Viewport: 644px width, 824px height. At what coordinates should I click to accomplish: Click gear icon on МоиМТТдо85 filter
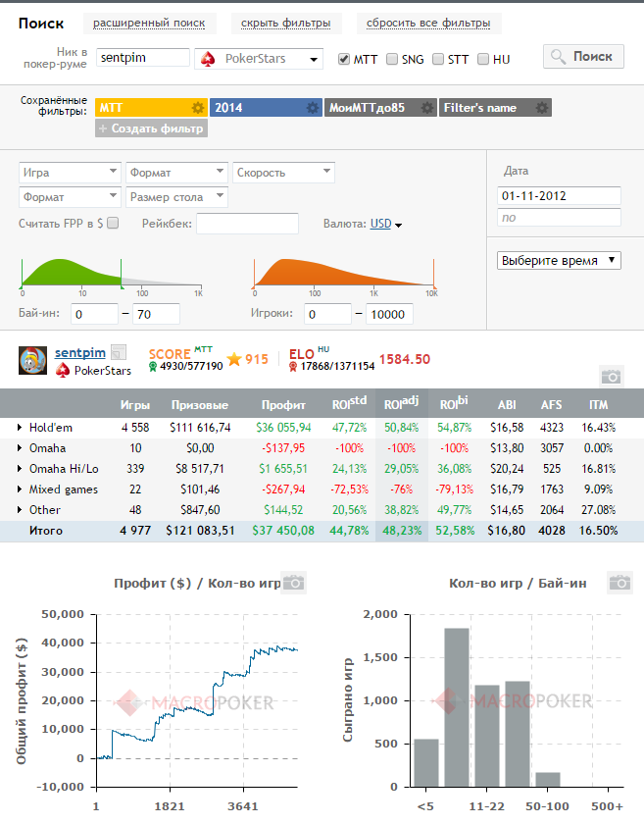(427, 108)
